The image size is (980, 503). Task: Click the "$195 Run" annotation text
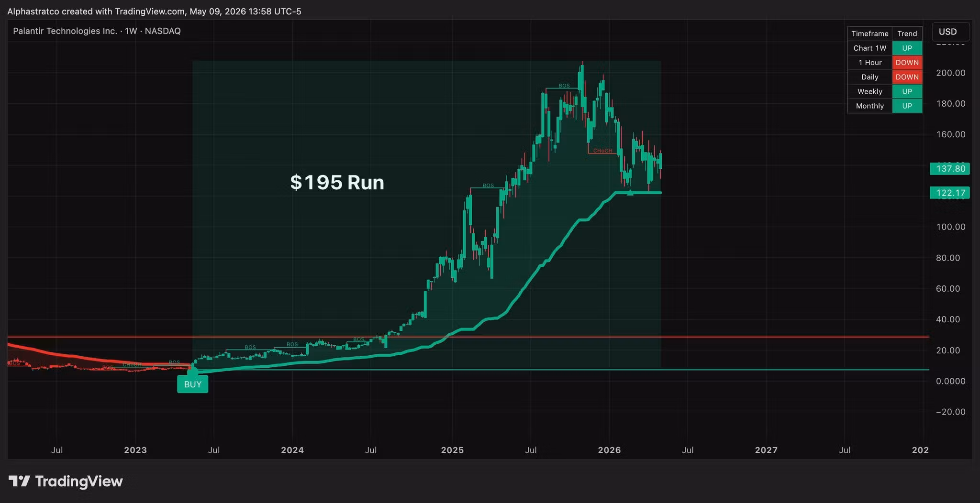(x=337, y=182)
